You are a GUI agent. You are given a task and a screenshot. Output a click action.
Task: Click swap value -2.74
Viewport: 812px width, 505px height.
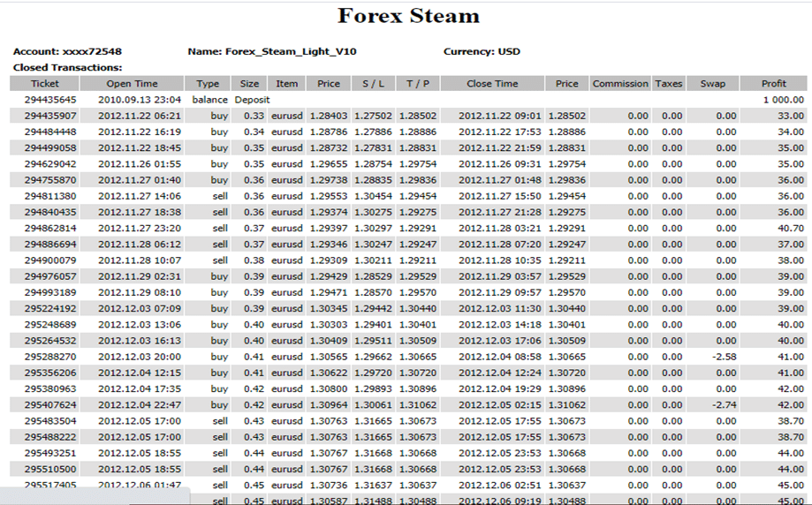pyautogui.click(x=724, y=404)
